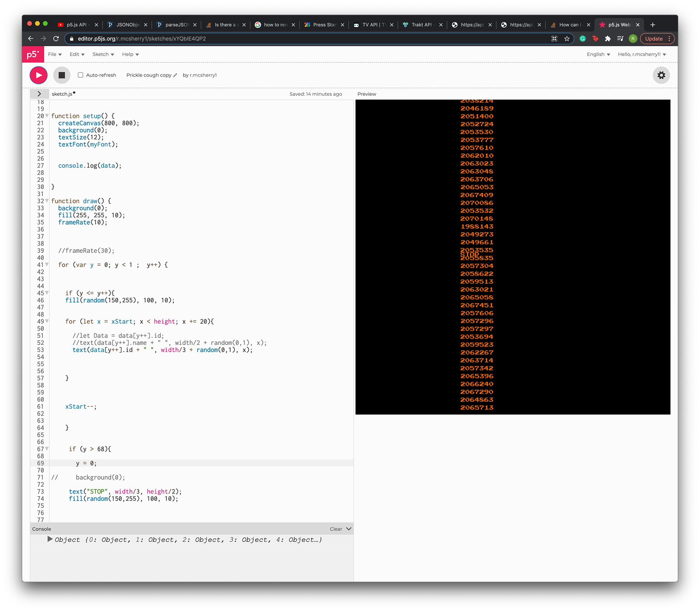Fold the for loop at line 49
Viewport: 700px width, 611px height.
pos(47,322)
